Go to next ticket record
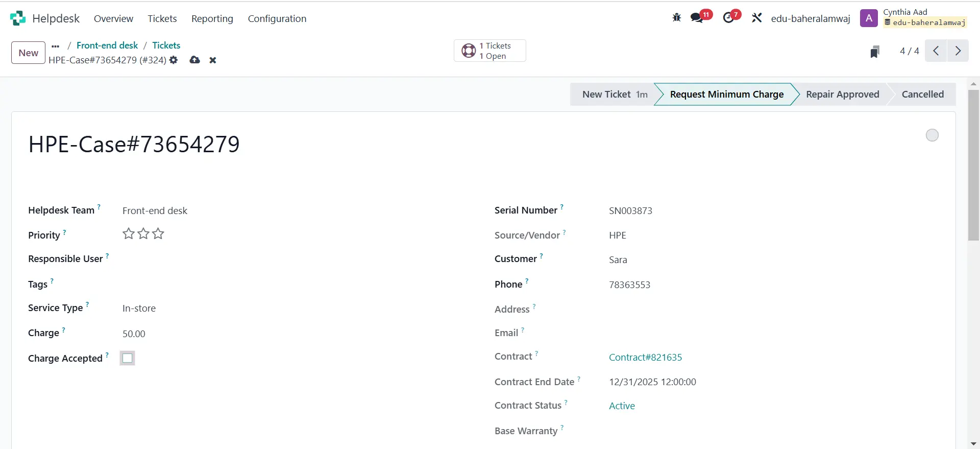The image size is (980, 449). coord(958,51)
